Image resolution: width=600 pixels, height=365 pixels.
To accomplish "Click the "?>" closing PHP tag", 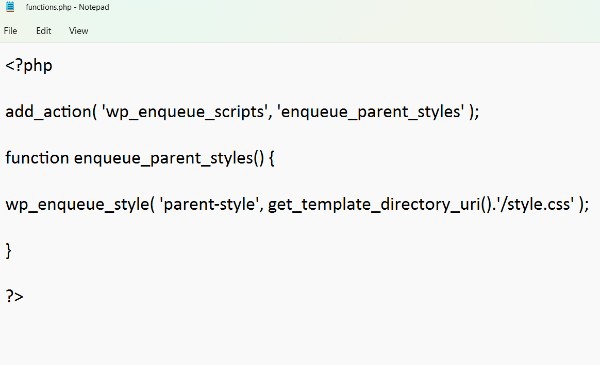I will pos(15,297).
